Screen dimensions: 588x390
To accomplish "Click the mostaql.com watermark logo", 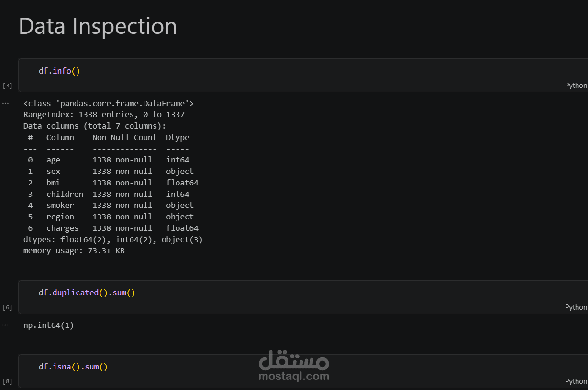I will point(294,366).
